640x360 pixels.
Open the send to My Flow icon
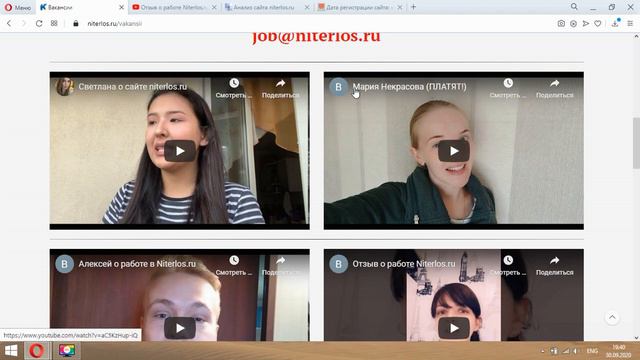586,24
